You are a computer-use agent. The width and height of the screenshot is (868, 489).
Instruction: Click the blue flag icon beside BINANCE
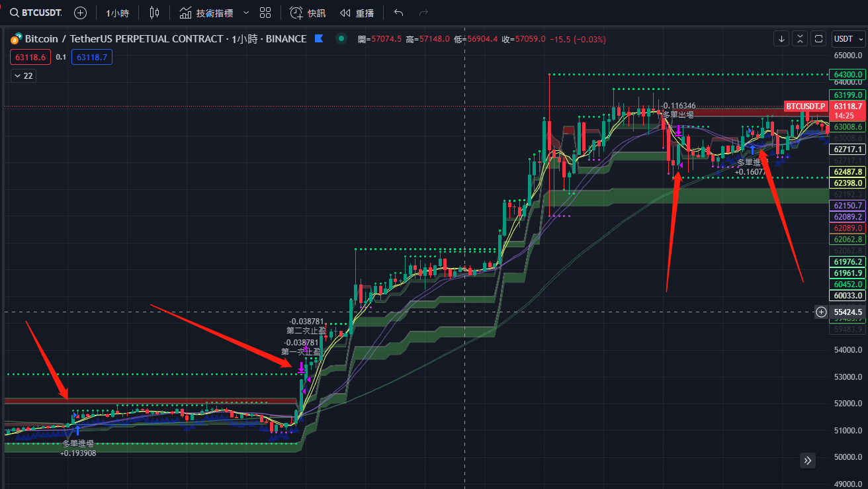click(320, 39)
